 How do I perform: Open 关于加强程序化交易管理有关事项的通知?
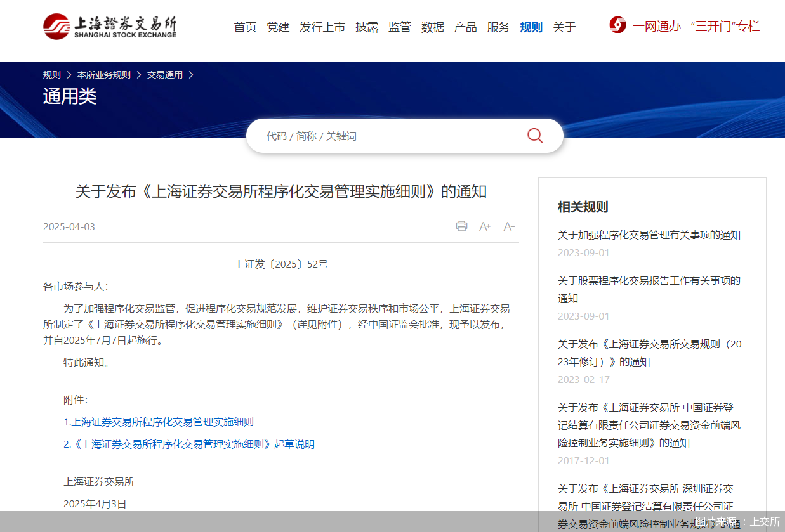click(x=649, y=234)
